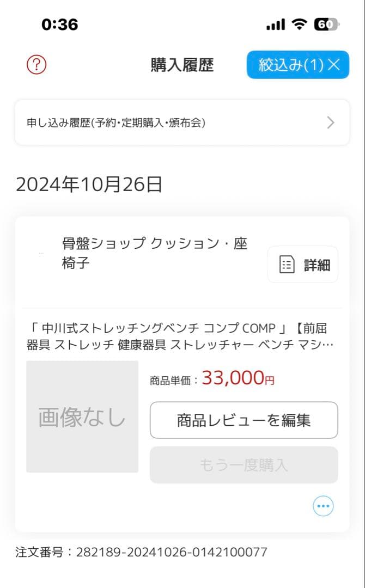Tap the right-pointing chevron on the application history row

[330, 122]
